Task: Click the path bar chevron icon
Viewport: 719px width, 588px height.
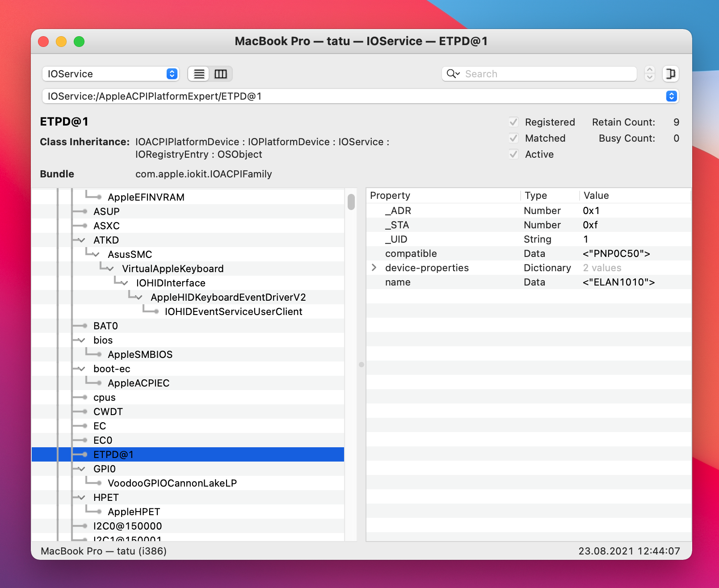Action: 671,96
